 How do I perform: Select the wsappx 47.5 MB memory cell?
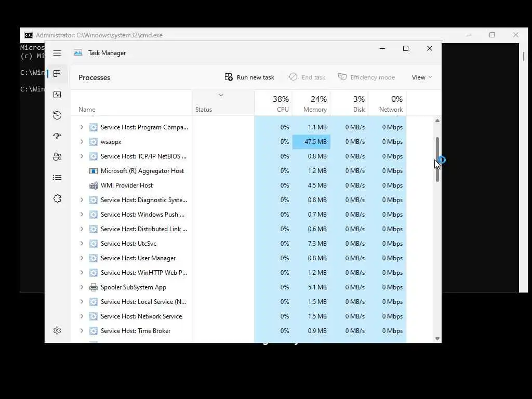(x=311, y=142)
